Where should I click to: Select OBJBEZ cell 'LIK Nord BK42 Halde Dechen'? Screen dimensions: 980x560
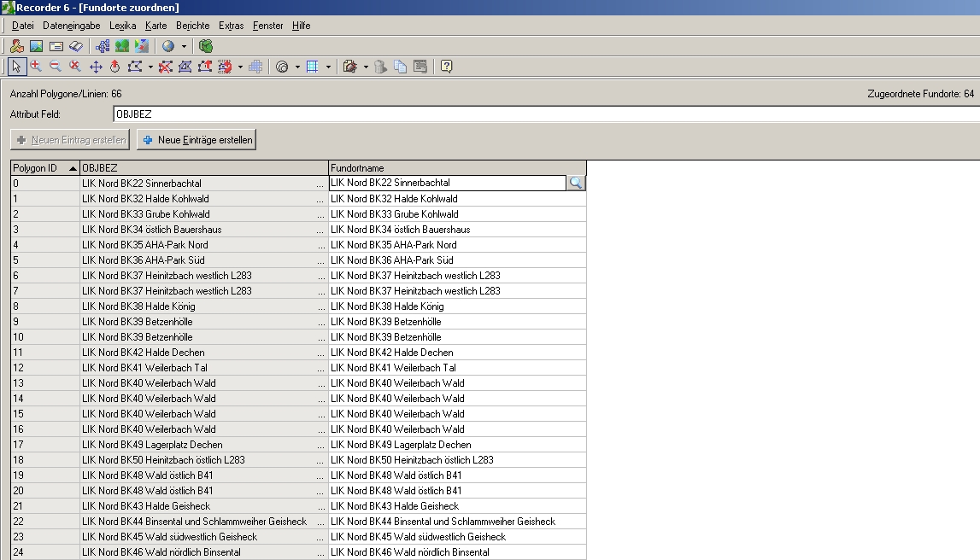pos(203,353)
